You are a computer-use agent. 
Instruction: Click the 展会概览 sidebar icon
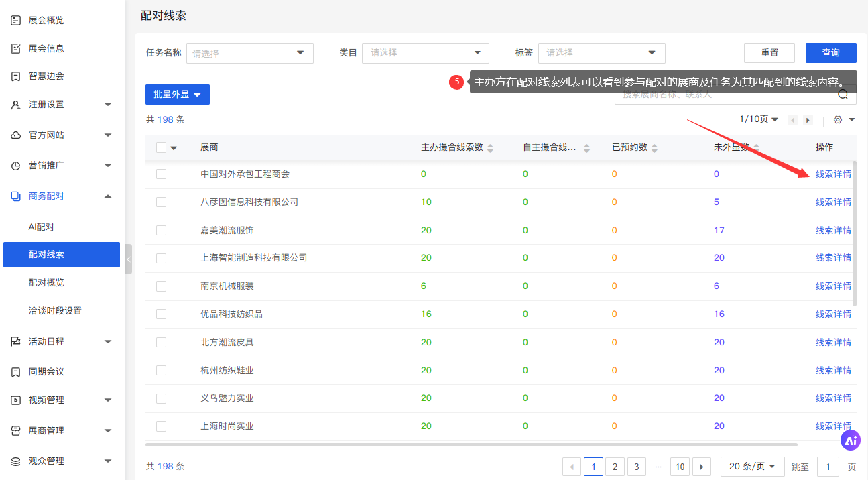point(16,21)
